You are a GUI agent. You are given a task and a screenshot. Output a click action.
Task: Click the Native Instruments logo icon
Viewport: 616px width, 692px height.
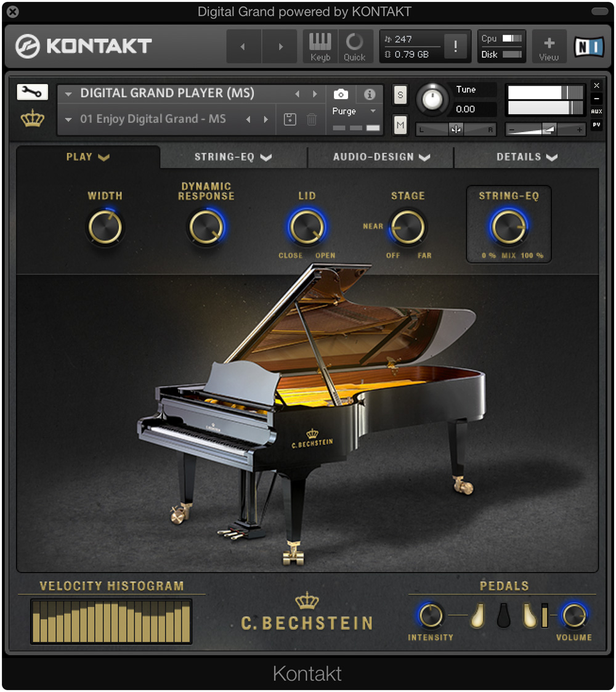pos(589,45)
